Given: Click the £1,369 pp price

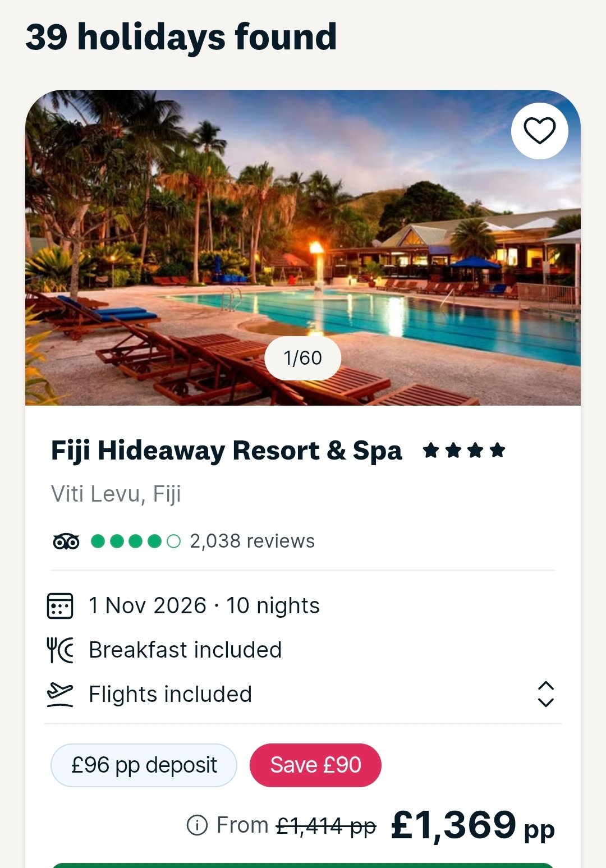Looking at the screenshot, I should 472,825.
